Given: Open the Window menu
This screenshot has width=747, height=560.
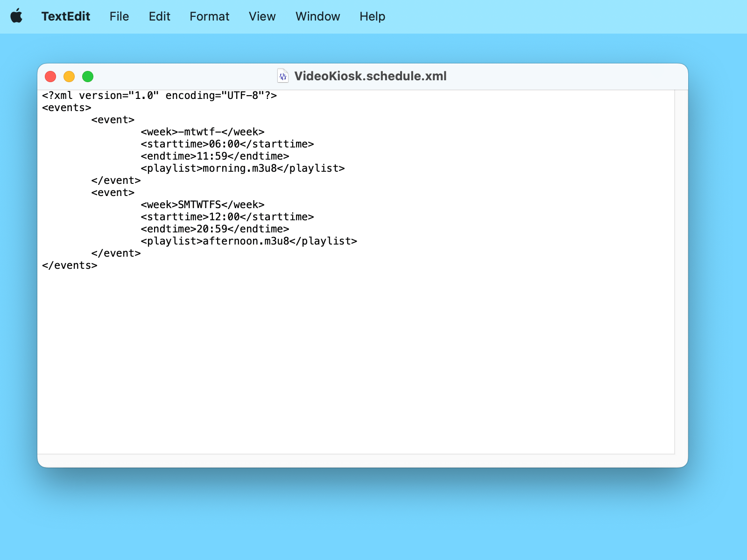Looking at the screenshot, I should coord(317,16).
